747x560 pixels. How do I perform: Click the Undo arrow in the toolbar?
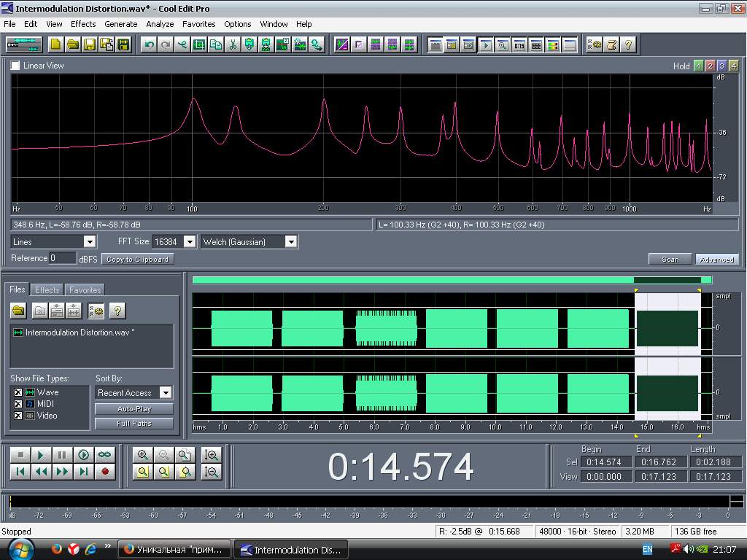pyautogui.click(x=150, y=44)
